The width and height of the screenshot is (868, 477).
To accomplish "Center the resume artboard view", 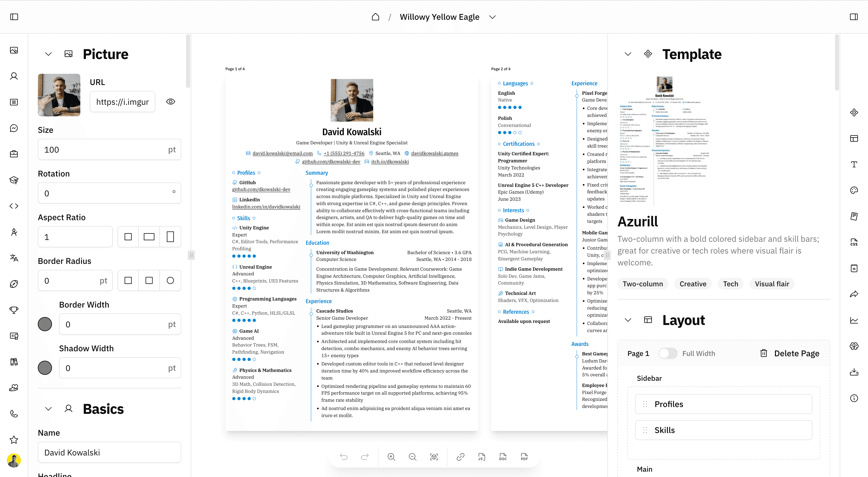I will coord(434,457).
